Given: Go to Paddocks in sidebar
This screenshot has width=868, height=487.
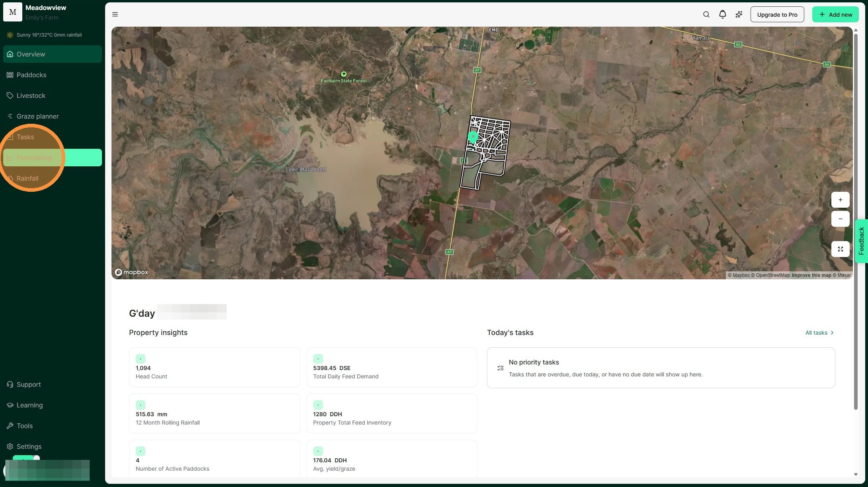Looking at the screenshot, I should pos(31,75).
